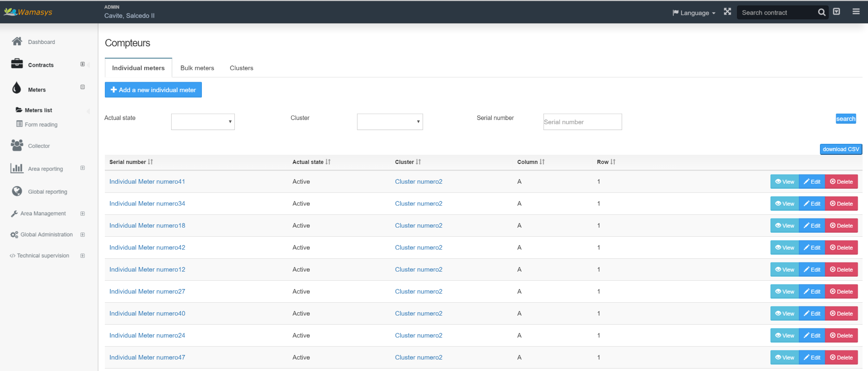Open Individual Meter numero40 link
The image size is (868, 371).
click(147, 314)
